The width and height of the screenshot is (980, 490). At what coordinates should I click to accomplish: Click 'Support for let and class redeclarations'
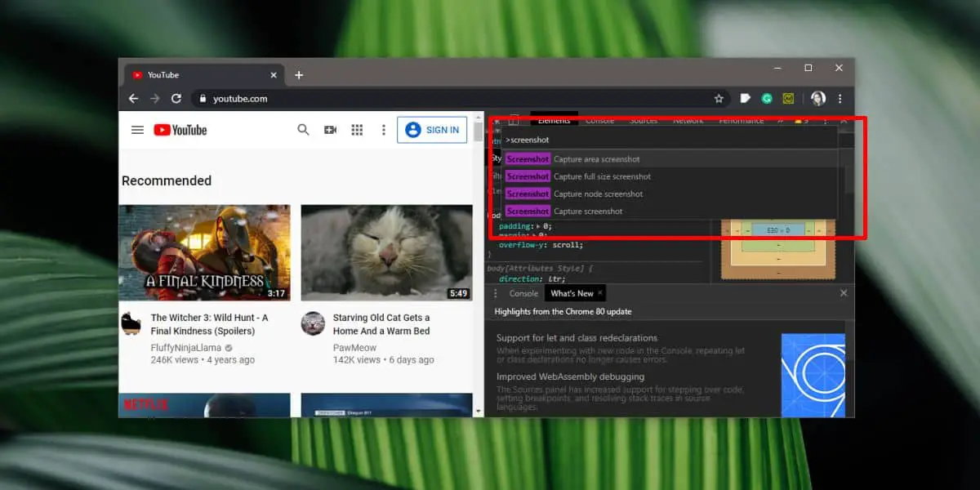tap(577, 337)
